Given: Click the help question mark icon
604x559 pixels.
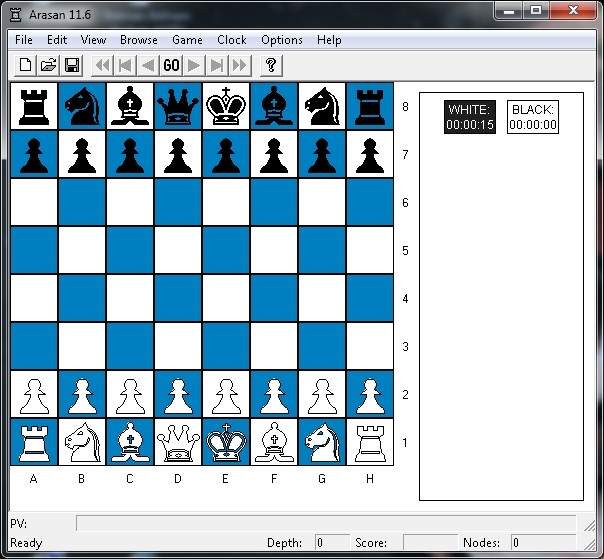Looking at the screenshot, I should 270,65.
